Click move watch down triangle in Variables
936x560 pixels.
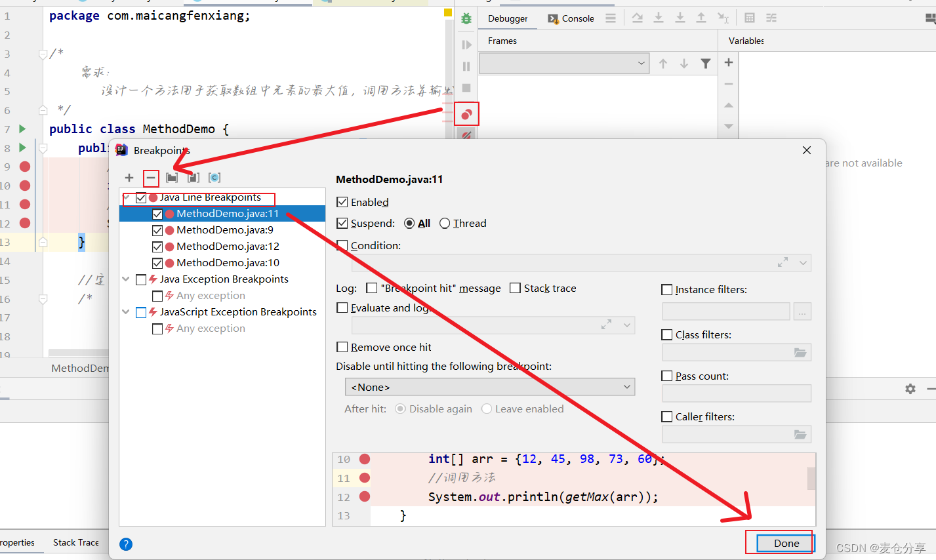(x=729, y=126)
